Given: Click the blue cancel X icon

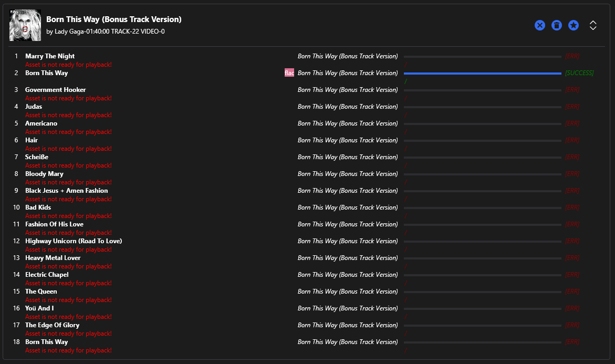Looking at the screenshot, I should [540, 26].
